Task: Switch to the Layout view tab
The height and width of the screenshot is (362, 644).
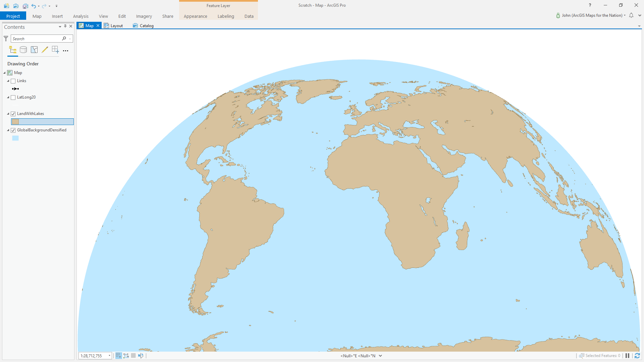Action: pyautogui.click(x=114, y=25)
